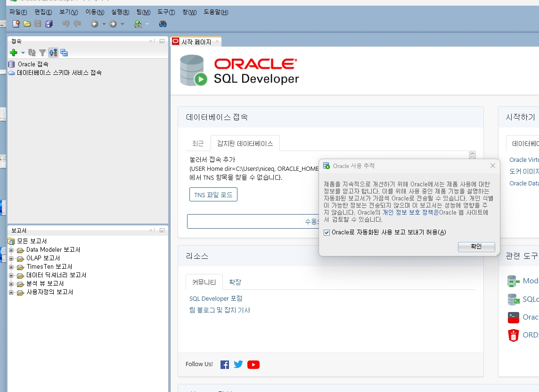
Task: Open the SQLcl related tool icon
Action: tap(514, 299)
